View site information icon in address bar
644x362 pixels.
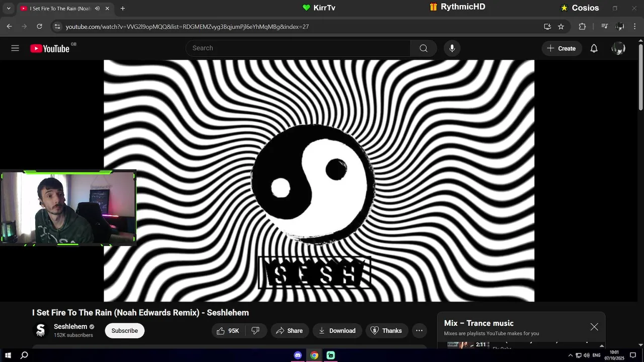(x=57, y=27)
